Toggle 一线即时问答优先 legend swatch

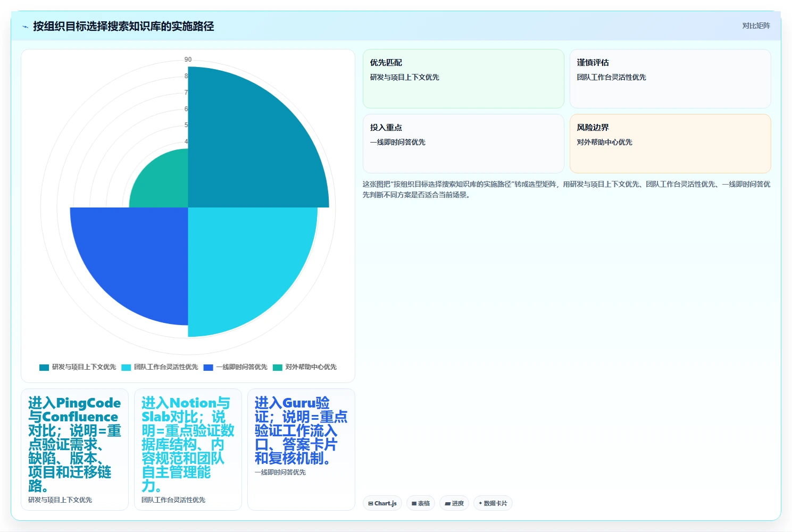(208, 367)
